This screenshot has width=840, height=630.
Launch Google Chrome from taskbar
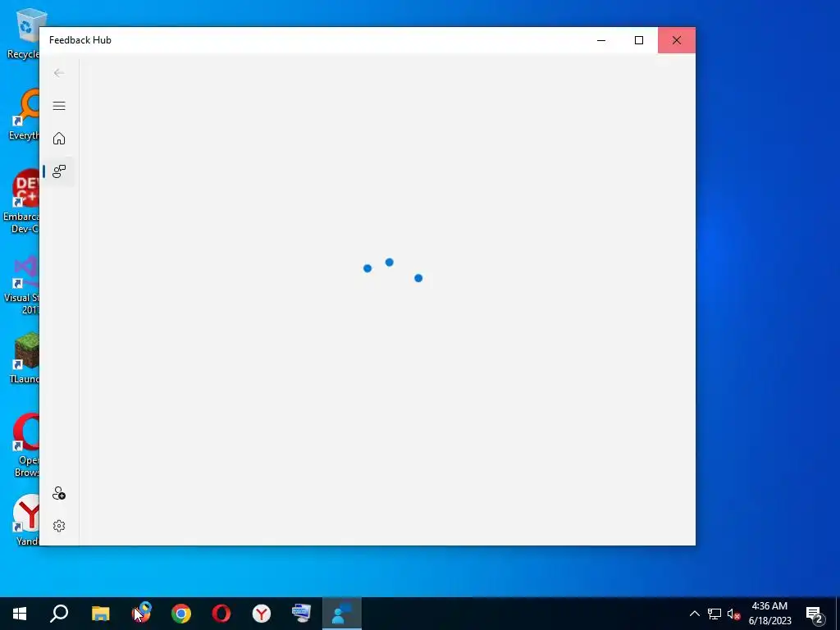point(181,614)
